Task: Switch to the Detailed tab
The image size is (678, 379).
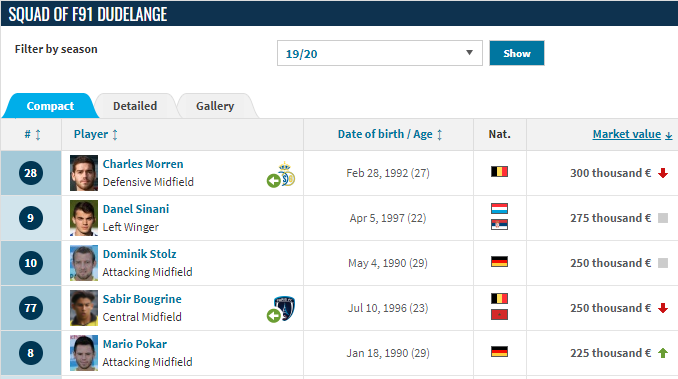Action: pos(135,106)
